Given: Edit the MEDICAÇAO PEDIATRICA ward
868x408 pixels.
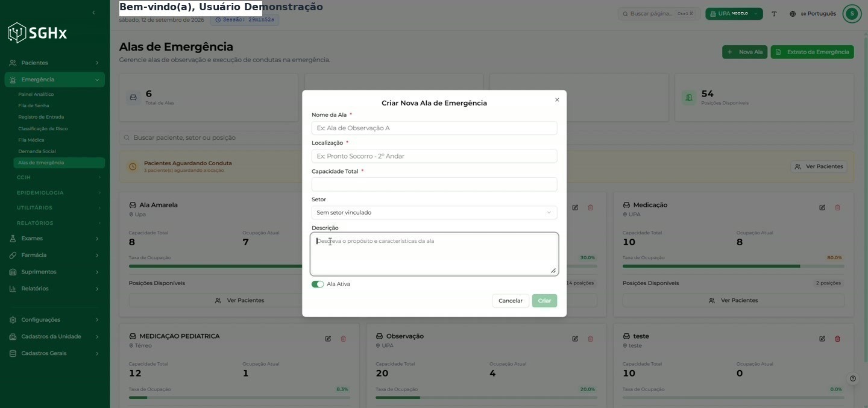Looking at the screenshot, I should point(328,339).
